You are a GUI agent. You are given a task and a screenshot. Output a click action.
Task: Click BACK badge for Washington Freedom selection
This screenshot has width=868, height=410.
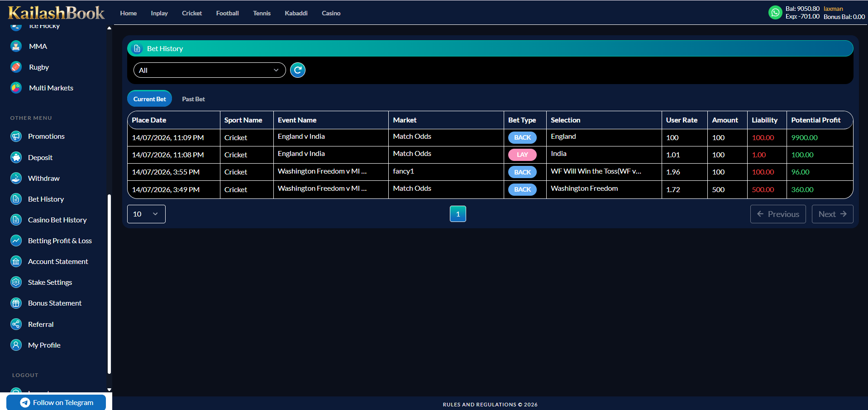[522, 189]
